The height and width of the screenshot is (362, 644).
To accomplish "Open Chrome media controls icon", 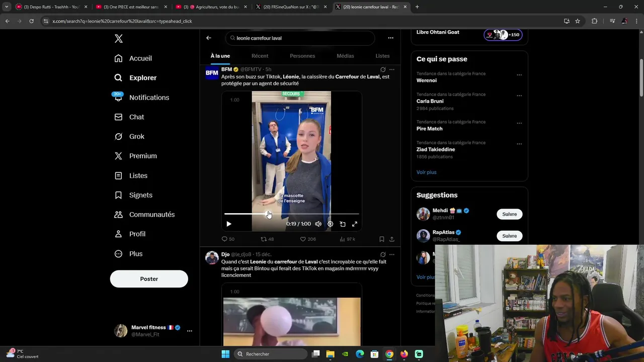I will (x=612, y=21).
